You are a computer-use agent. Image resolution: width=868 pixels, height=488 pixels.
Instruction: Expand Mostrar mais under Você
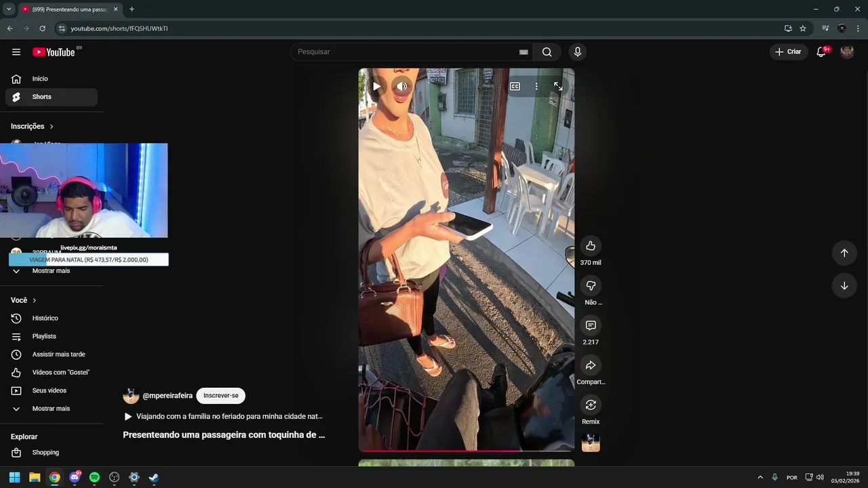pos(52,409)
